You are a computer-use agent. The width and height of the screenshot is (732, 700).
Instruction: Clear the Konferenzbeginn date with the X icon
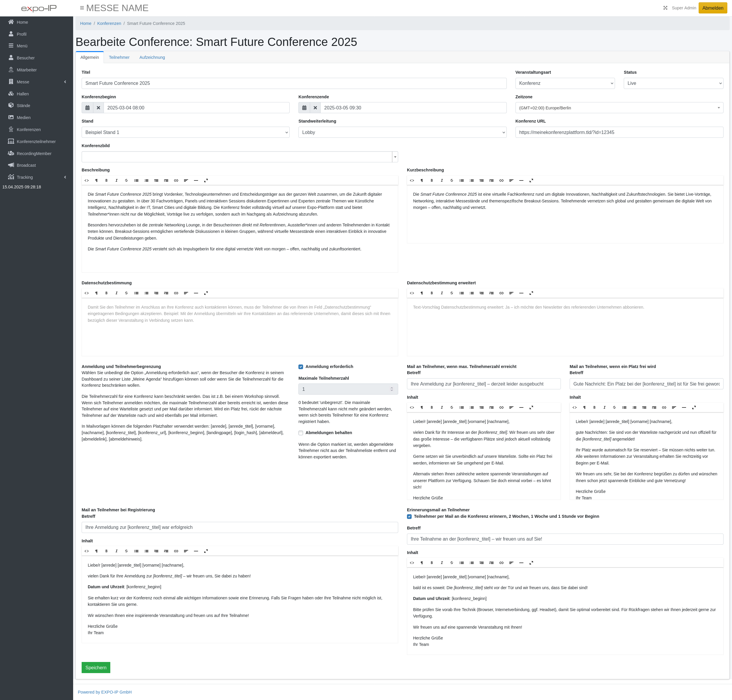(x=99, y=108)
